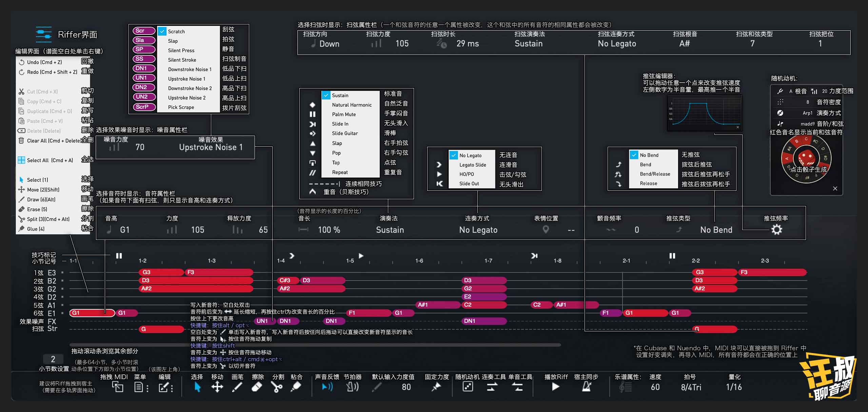Toggle the metronome icon
Image resolution: width=868 pixels, height=412 pixels.
click(353, 386)
